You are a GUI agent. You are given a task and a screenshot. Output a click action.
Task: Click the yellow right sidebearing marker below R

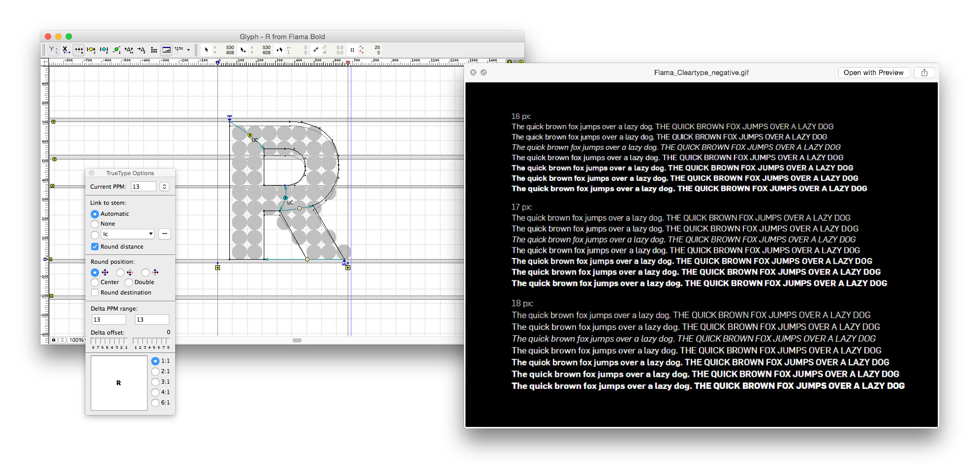(x=348, y=267)
